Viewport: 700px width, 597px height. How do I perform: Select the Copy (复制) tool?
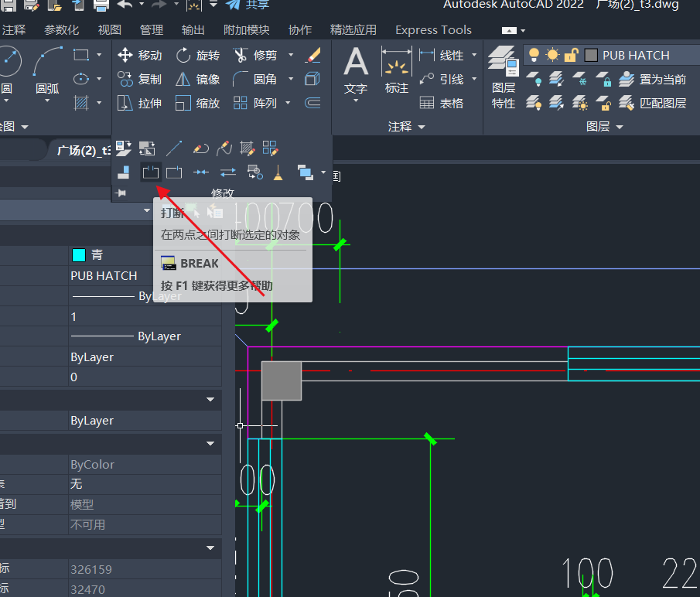tap(139, 80)
